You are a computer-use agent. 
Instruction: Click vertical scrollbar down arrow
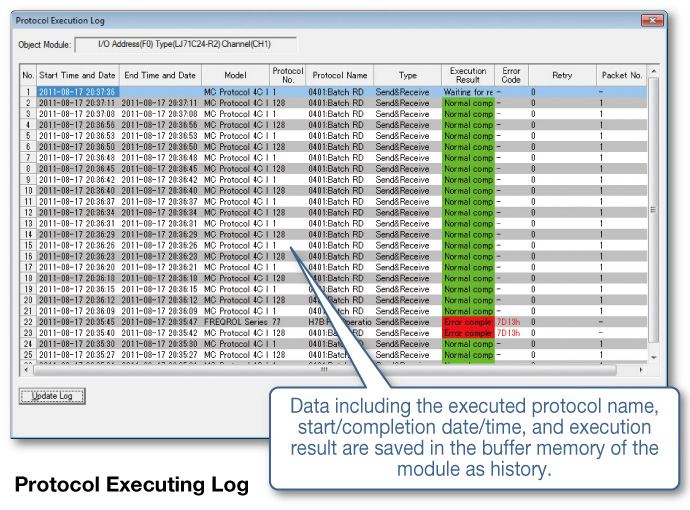click(x=653, y=357)
